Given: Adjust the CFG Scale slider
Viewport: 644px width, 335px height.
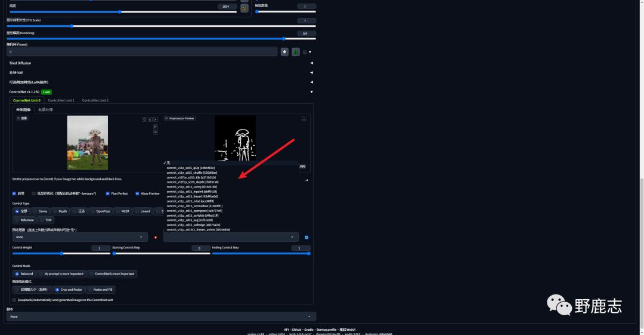Looking at the screenshot, I should (161, 26).
